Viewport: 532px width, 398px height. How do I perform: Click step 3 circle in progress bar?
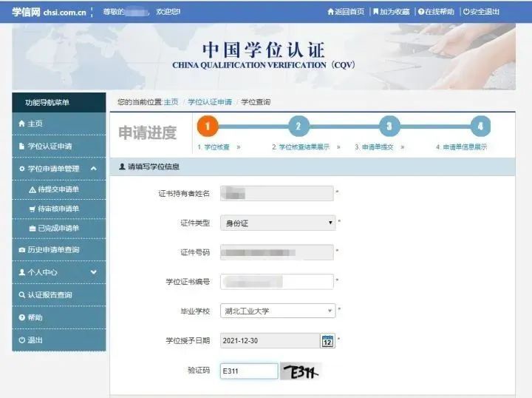tap(389, 127)
